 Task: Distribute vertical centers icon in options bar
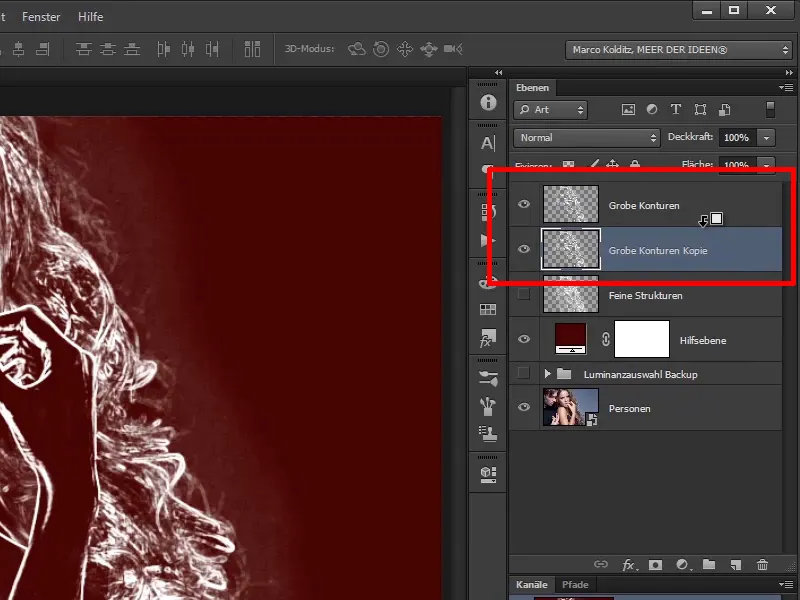pyautogui.click(x=108, y=49)
